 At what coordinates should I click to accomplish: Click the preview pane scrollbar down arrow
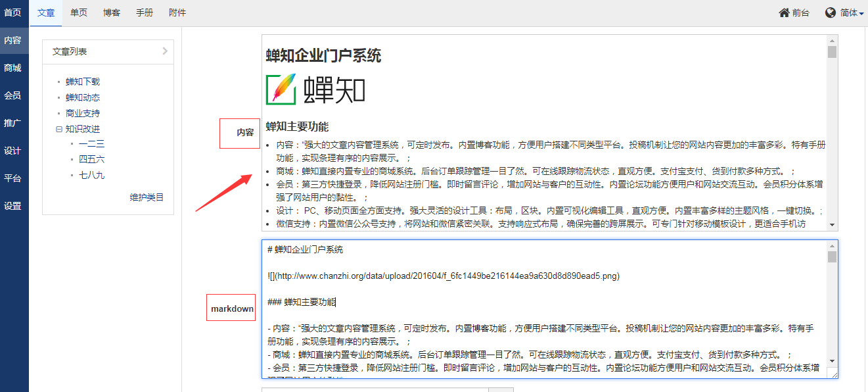click(x=832, y=225)
